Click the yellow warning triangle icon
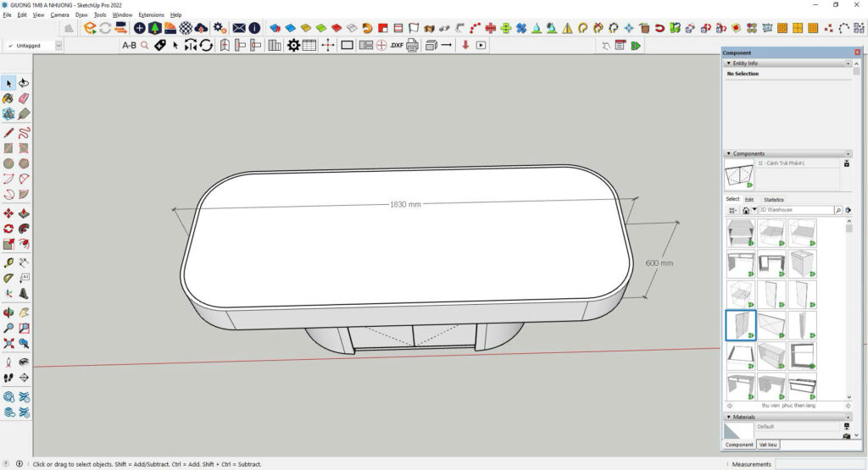Screen dimensions: 868x470 click(x=567, y=28)
